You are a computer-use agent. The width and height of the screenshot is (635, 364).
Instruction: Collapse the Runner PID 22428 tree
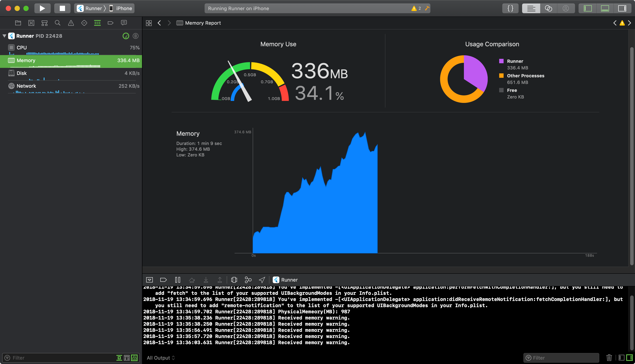4,36
